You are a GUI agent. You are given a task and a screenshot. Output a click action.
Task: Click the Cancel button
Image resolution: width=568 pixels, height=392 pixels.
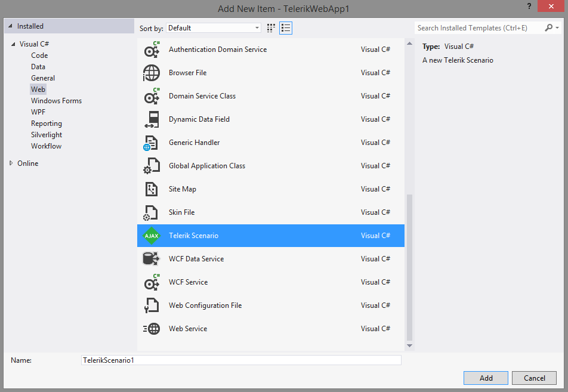tap(535, 378)
